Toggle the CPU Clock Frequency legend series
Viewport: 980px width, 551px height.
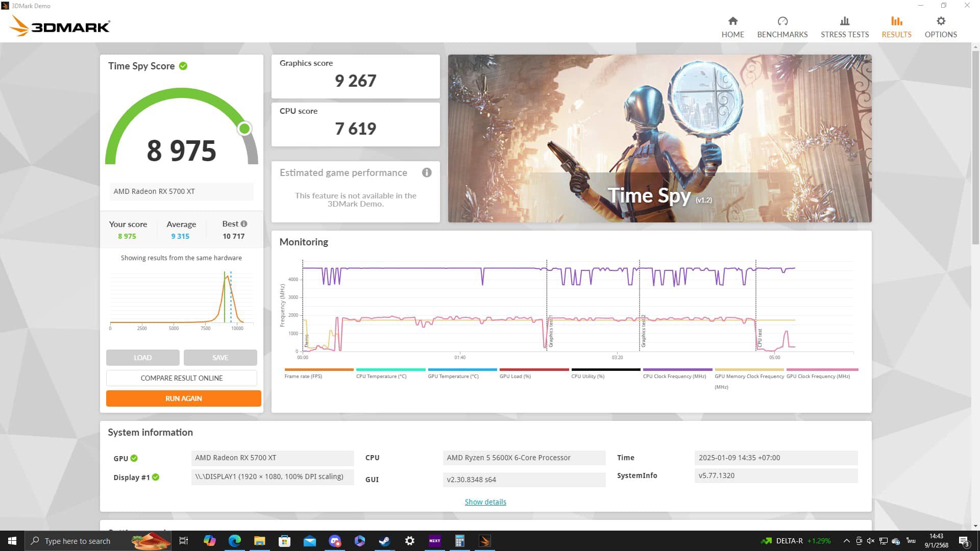click(x=674, y=376)
